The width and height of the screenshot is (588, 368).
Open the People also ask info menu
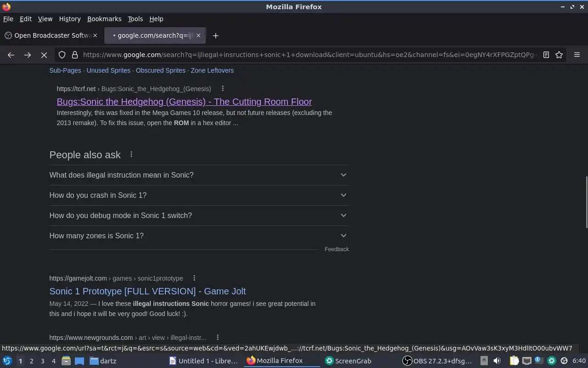131,155
